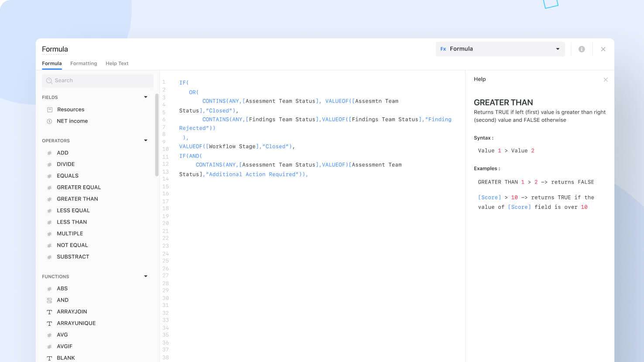Image resolution: width=644 pixels, height=362 pixels.
Task: Select the MULTIPLE operator
Action: pos(70,233)
